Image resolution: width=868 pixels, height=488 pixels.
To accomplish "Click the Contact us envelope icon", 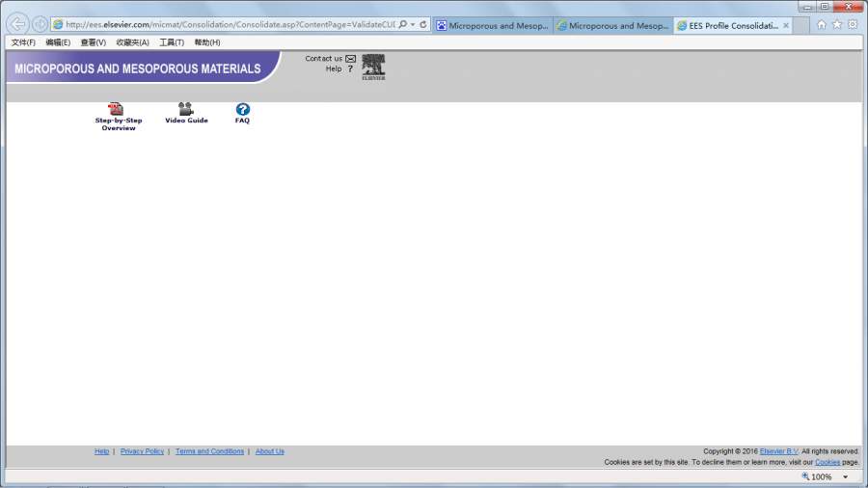I will pos(350,59).
